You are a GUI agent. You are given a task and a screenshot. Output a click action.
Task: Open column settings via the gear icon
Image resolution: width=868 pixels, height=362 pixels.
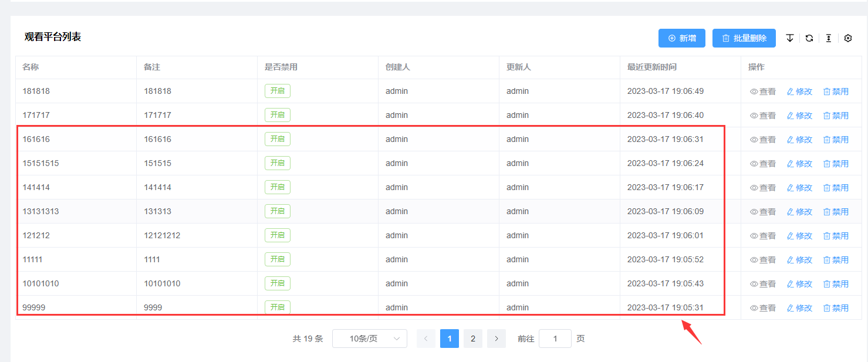(847, 38)
